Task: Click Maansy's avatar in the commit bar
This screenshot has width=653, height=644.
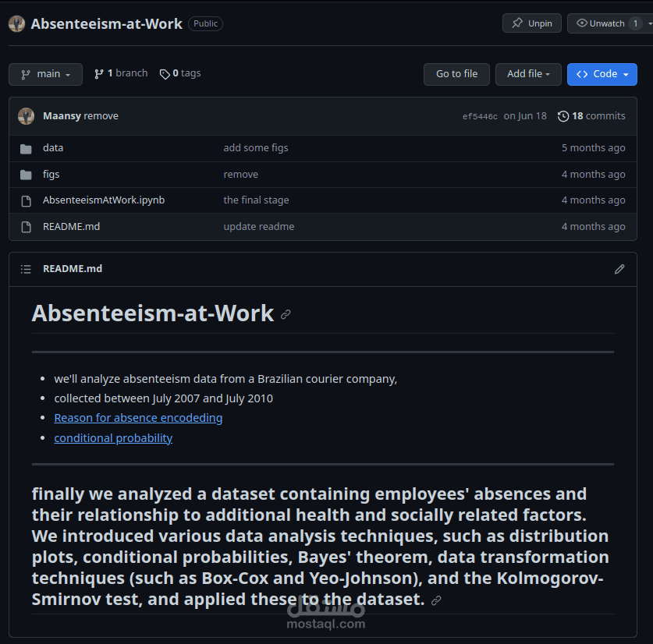Action: tap(27, 115)
